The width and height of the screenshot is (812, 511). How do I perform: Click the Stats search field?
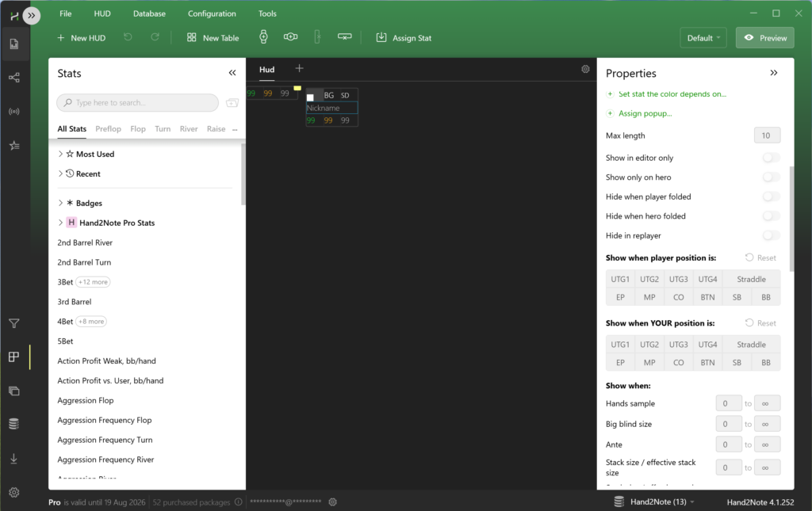pos(138,102)
